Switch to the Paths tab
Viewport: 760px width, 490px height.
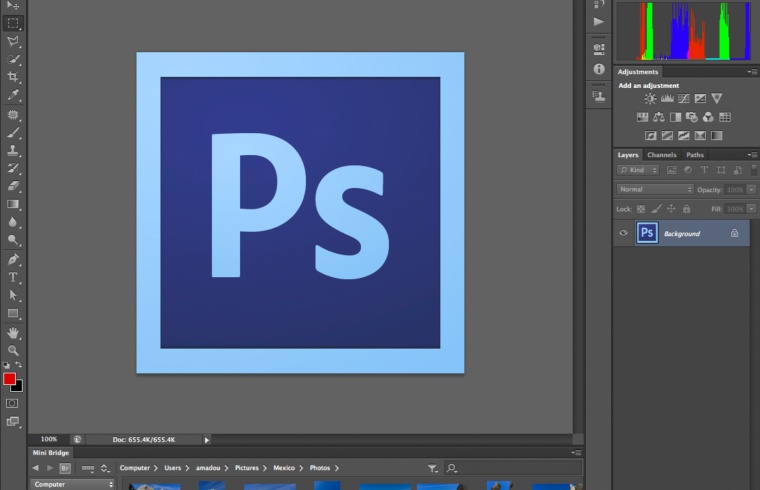point(695,155)
